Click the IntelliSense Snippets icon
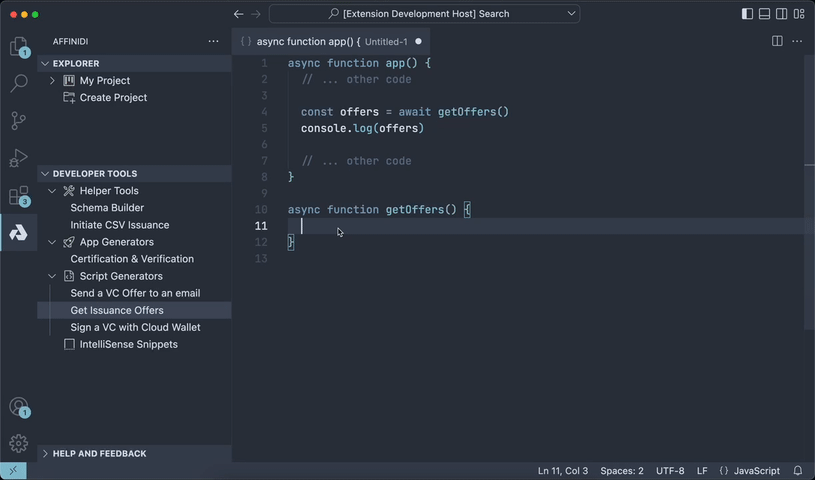The height and width of the screenshot is (480, 815). coord(69,344)
